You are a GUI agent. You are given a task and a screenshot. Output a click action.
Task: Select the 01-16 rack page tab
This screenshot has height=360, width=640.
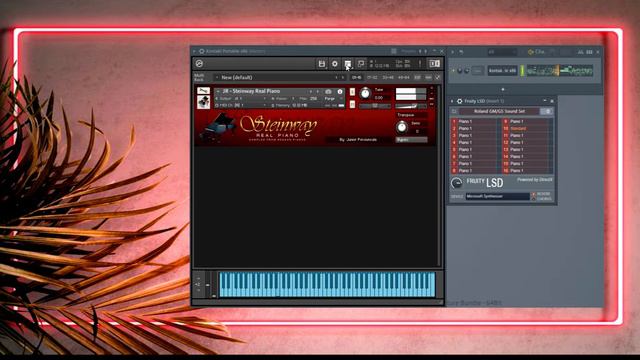point(356,77)
